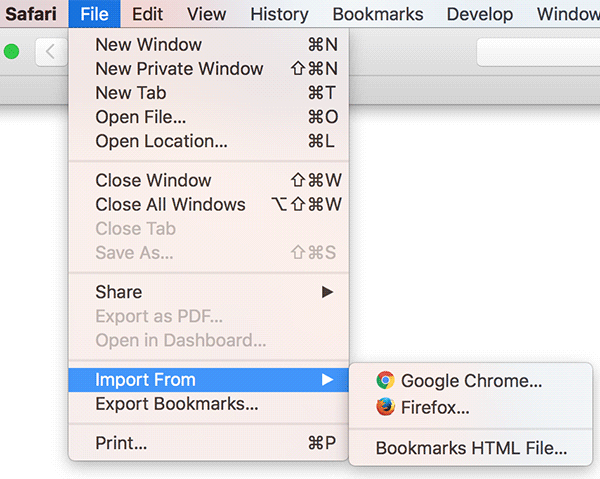Viewport: 600px width, 479px height.
Task: Choose Close All Windows
Action: coord(170,205)
